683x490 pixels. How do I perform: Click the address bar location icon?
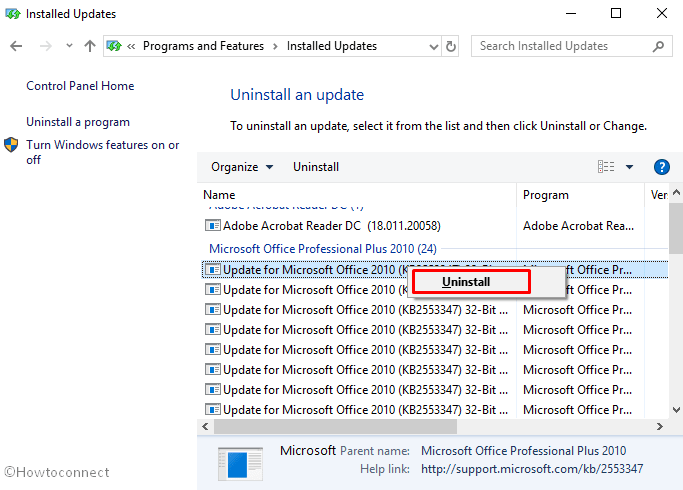tap(114, 46)
